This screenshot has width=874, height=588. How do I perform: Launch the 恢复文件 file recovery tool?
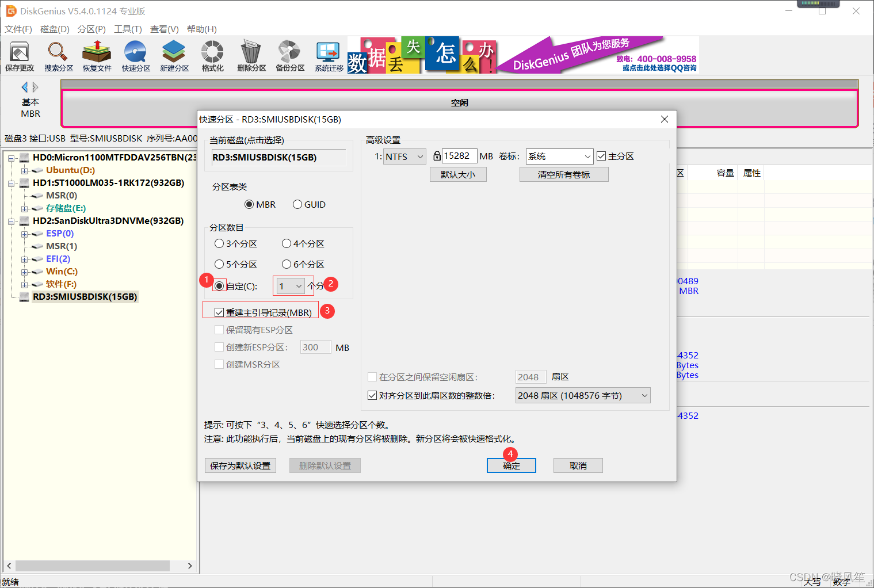[x=97, y=56]
